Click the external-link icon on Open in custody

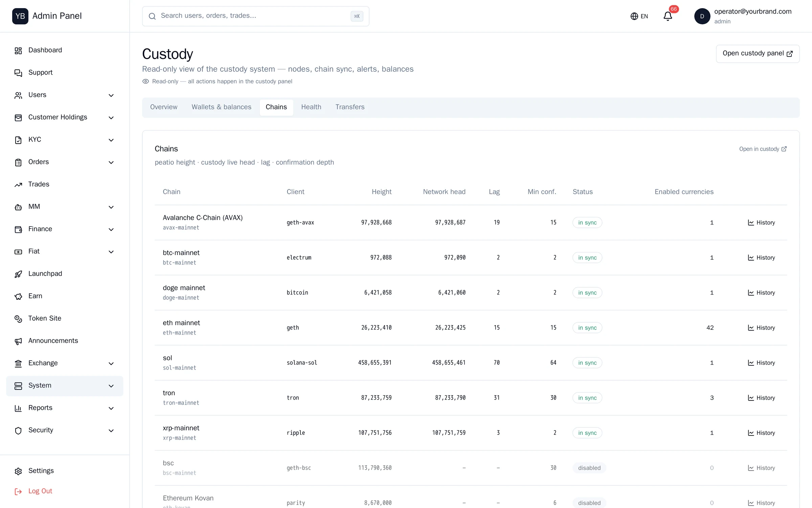tap(784, 149)
